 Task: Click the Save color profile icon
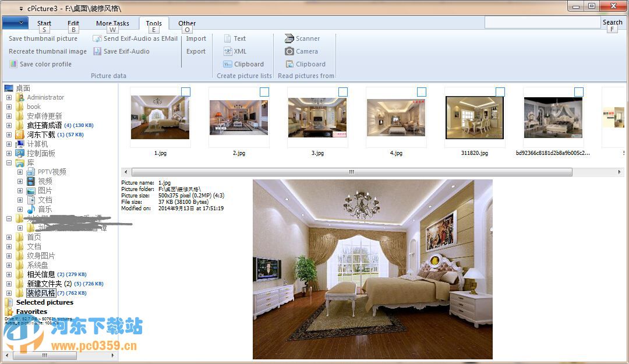[x=13, y=64]
